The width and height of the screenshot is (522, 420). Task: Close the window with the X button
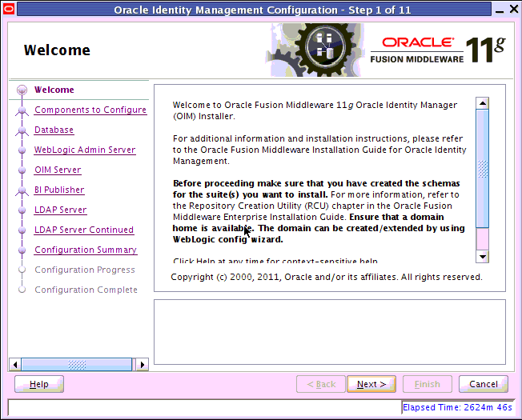click(x=514, y=10)
